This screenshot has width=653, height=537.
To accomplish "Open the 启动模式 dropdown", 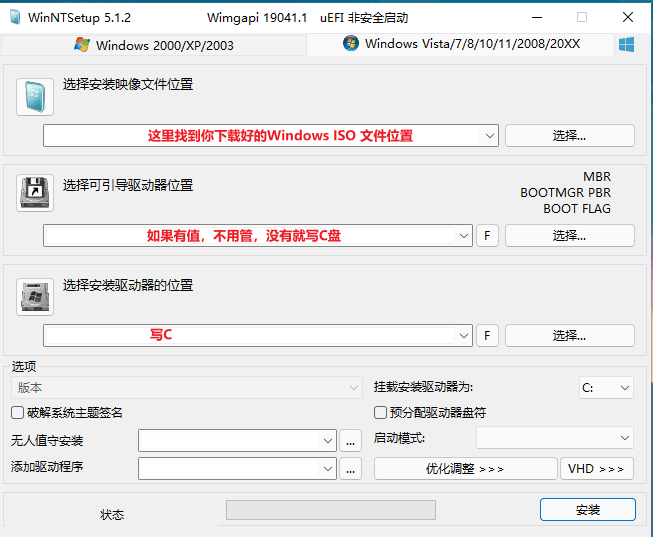I will coord(555,438).
